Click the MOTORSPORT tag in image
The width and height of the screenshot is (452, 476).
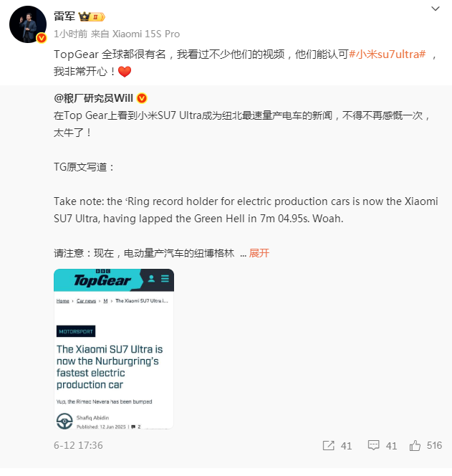point(76,331)
